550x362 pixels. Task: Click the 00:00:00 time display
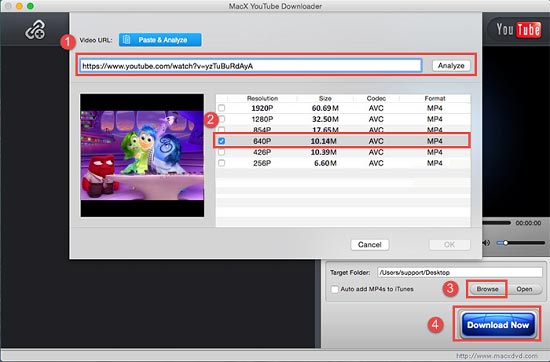pyautogui.click(x=528, y=223)
